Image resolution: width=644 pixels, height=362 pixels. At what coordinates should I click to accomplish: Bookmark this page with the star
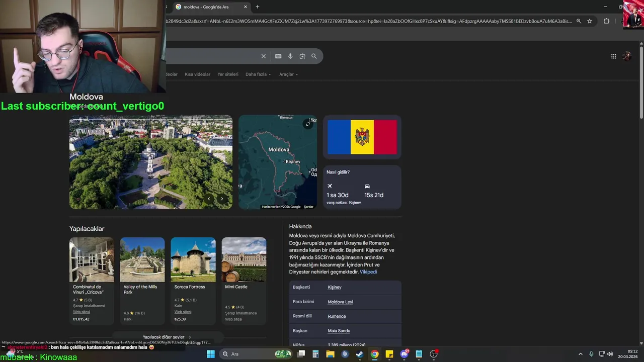pyautogui.click(x=590, y=21)
